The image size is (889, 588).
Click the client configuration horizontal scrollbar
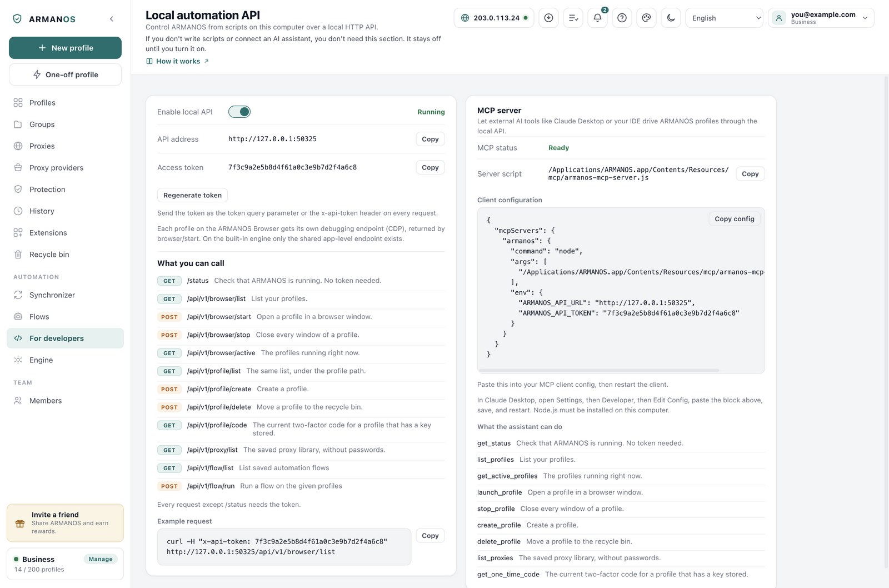coord(599,370)
